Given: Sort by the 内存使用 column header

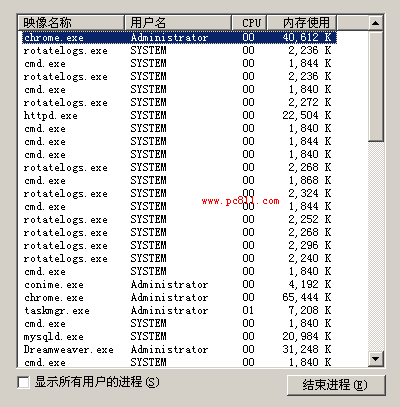Looking at the screenshot, I should (302, 23).
